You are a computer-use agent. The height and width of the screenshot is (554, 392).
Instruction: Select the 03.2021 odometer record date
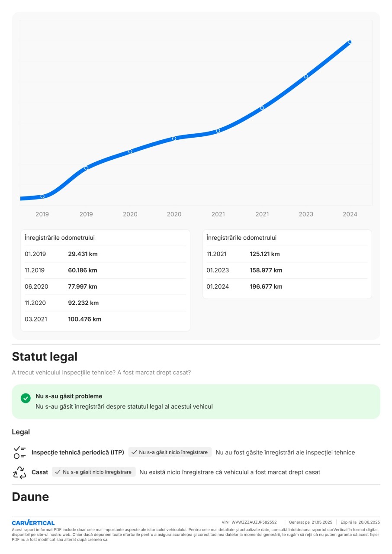(36, 319)
